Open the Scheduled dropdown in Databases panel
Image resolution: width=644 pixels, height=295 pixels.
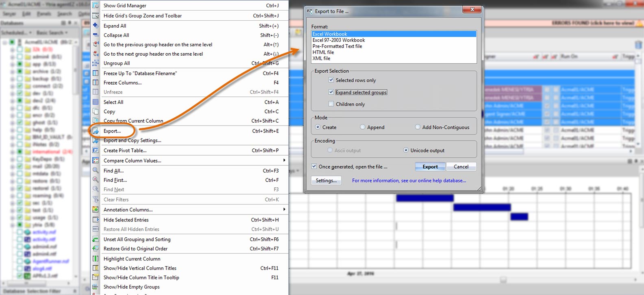17,33
